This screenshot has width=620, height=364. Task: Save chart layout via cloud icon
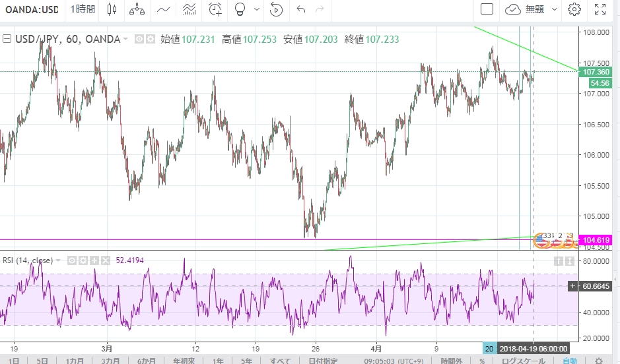click(513, 9)
